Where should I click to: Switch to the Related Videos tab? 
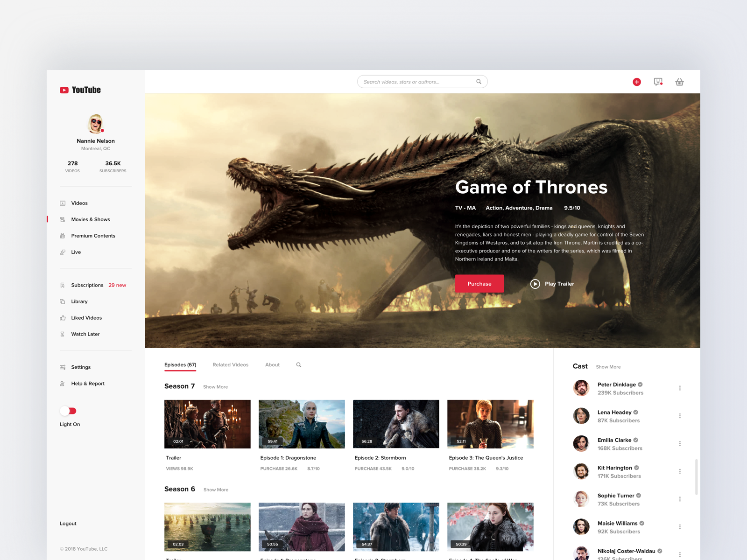230,364
